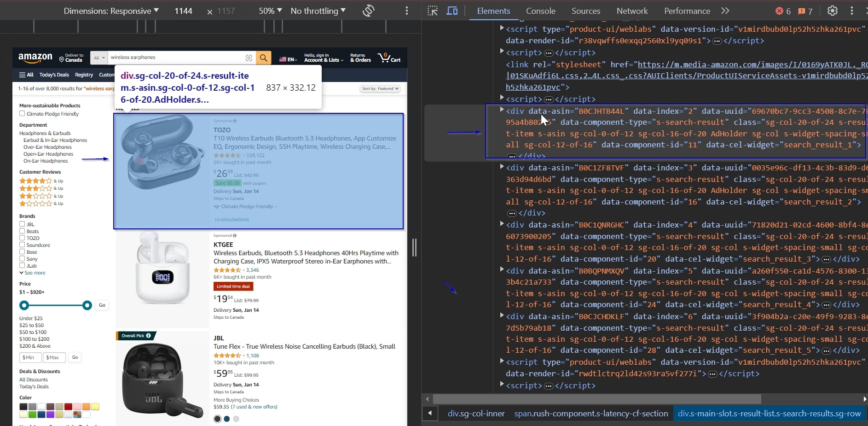The image size is (868, 426).
Task: Click the viewport width field 1144
Action: [x=183, y=11]
